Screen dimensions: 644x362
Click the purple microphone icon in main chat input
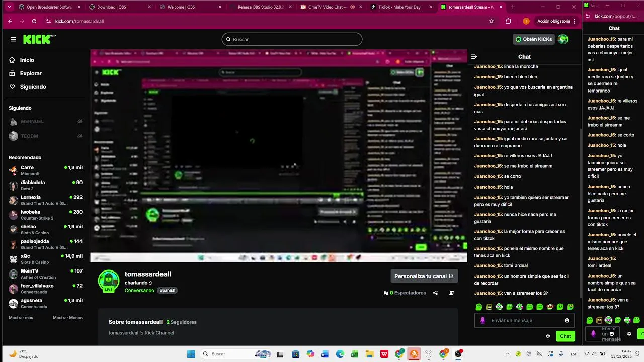pyautogui.click(x=482, y=320)
